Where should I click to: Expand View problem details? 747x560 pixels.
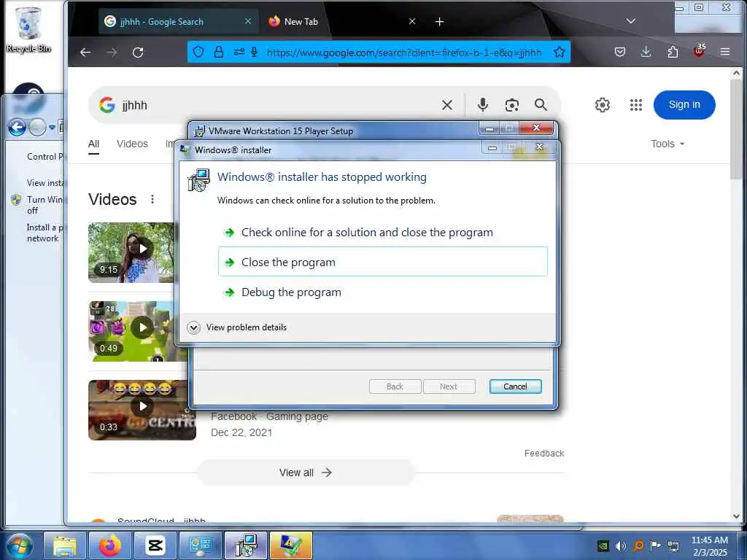[x=237, y=327]
